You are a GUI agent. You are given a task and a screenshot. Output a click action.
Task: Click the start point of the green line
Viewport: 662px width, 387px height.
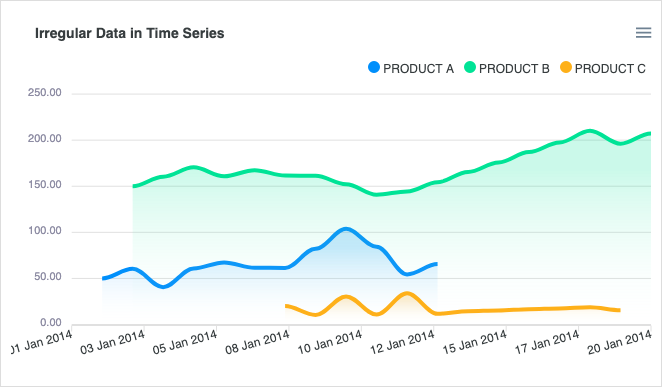pos(134,186)
